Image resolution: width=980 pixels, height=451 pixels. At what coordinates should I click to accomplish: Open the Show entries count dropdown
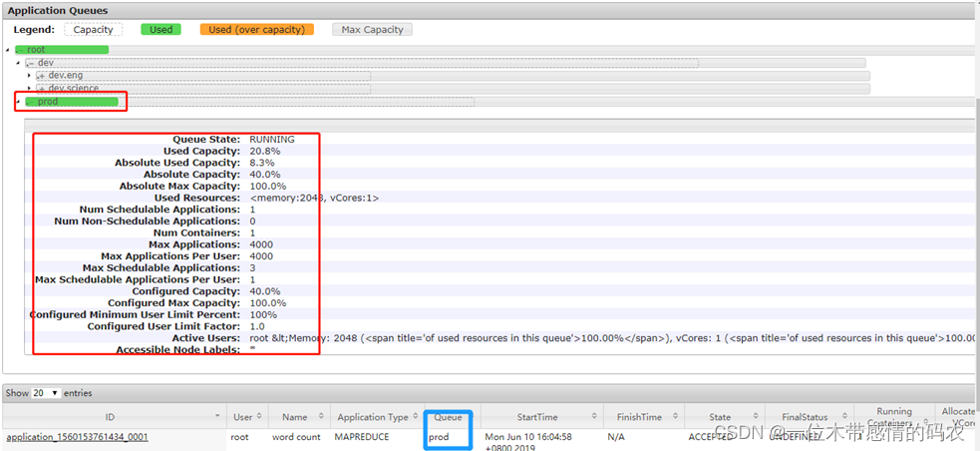pos(46,393)
